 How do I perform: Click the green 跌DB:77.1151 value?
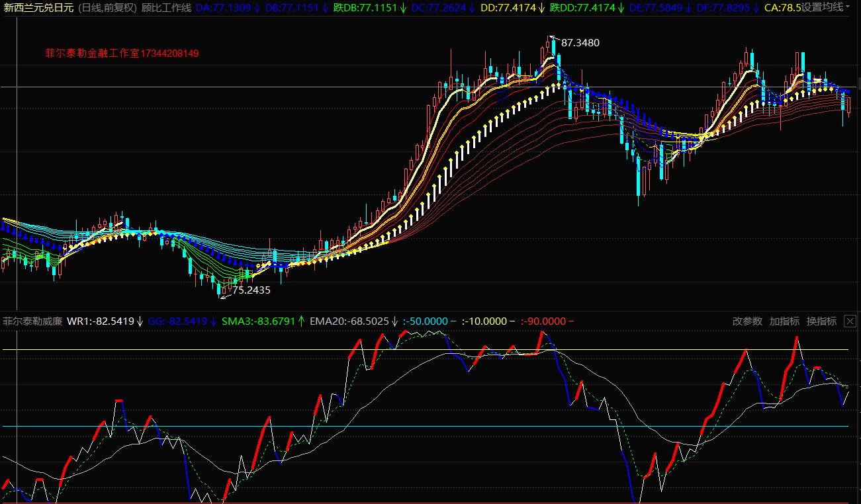click(x=365, y=8)
